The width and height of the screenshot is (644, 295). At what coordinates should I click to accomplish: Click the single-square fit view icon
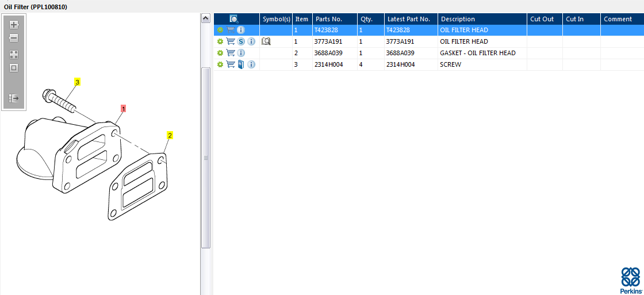(14, 68)
